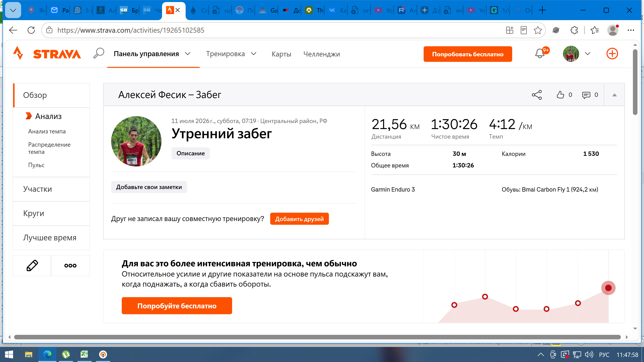The width and height of the screenshot is (644, 362).
Task: Click the volume icon in system tray
Action: point(589,354)
